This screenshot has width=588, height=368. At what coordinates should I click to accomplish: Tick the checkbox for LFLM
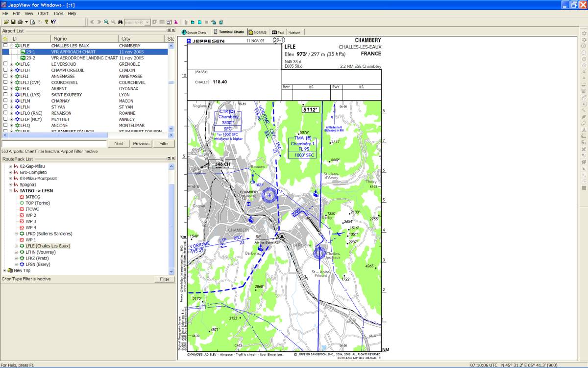(x=5, y=101)
